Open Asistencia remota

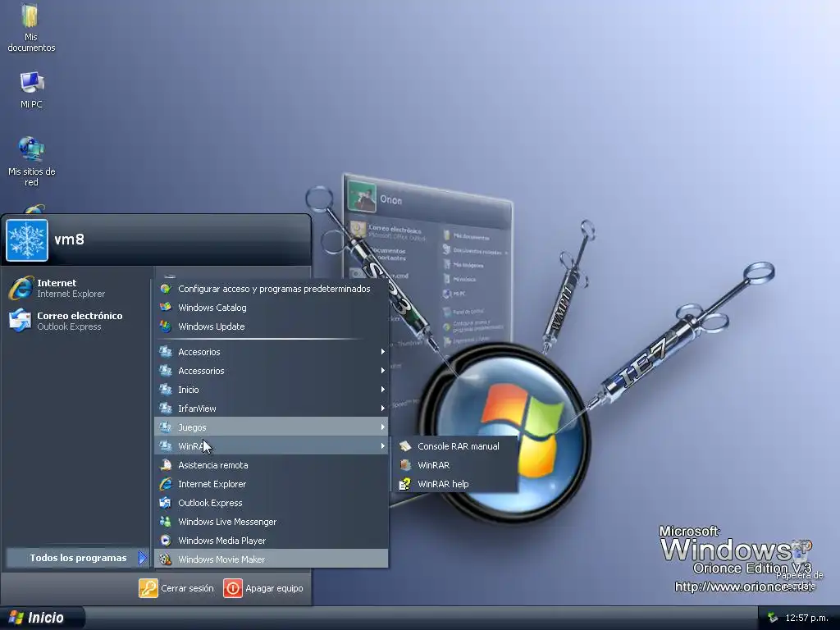(x=271, y=465)
